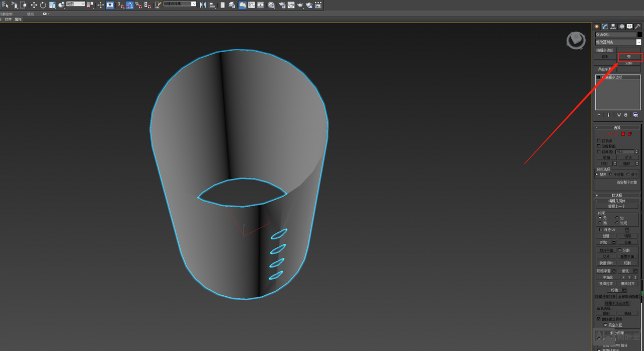Switch to the 属性 tab

[17, 19]
